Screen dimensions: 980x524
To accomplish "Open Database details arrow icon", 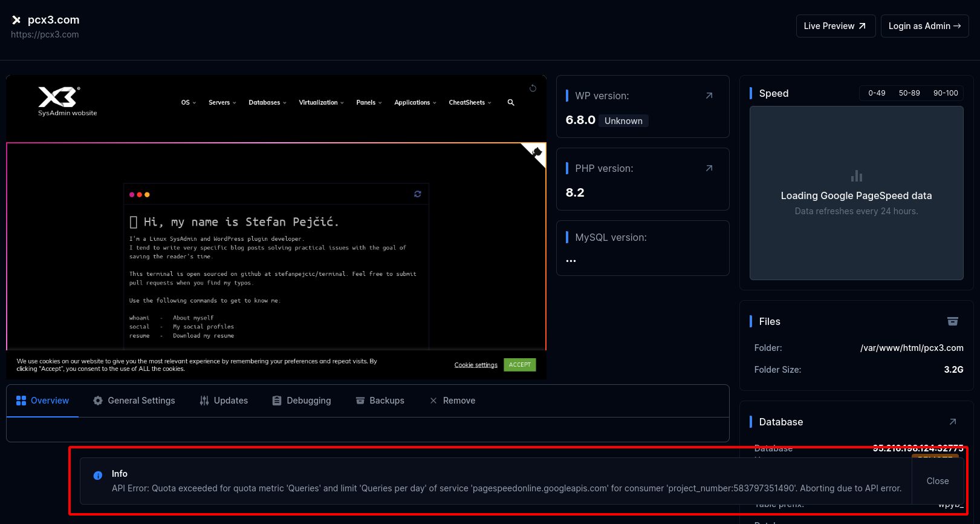I will pyautogui.click(x=953, y=422).
